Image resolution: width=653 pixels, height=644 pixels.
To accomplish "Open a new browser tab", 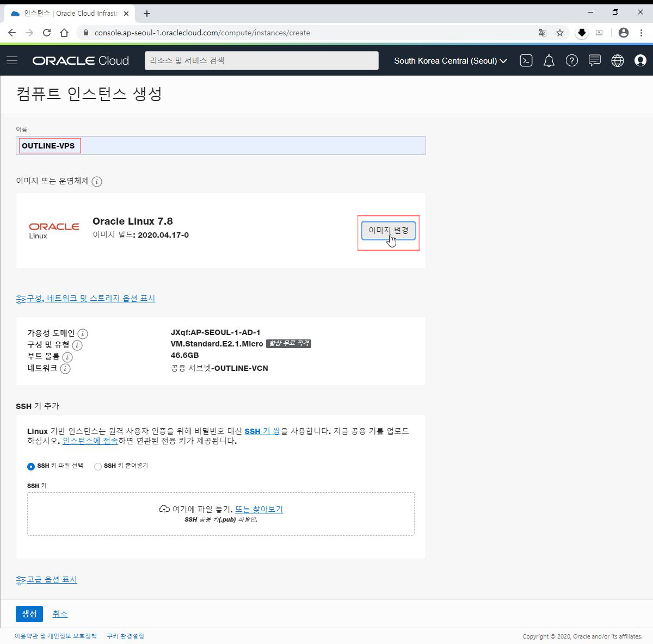I will coord(146,14).
